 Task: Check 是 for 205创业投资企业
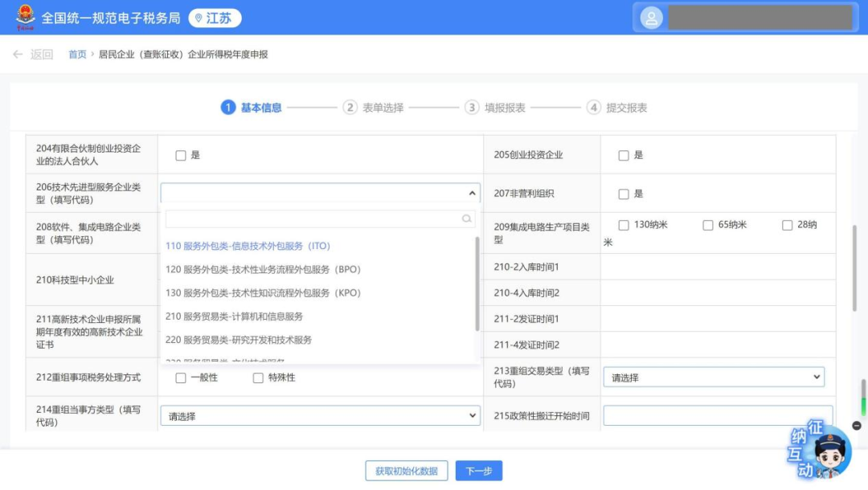point(624,155)
